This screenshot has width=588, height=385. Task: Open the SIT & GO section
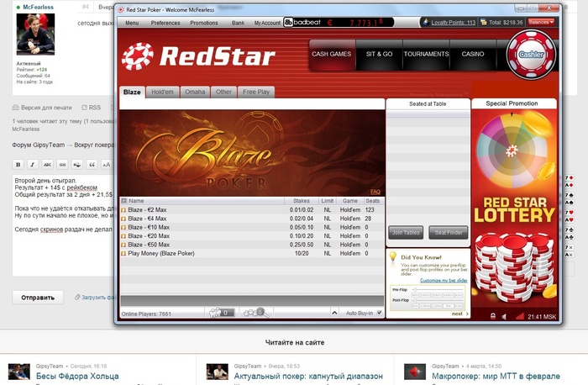click(379, 55)
